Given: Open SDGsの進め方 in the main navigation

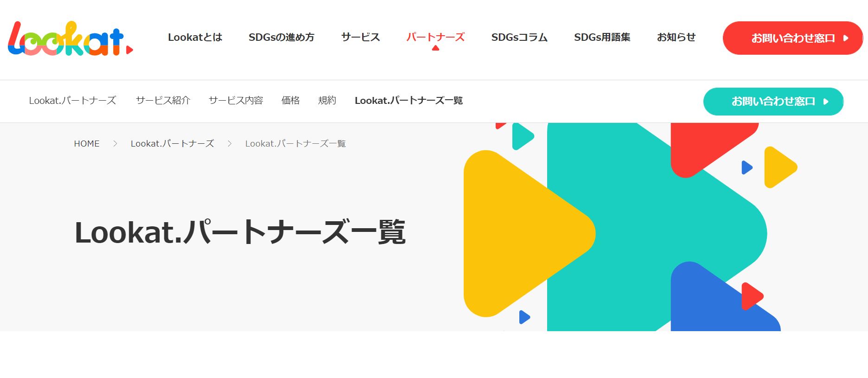Looking at the screenshot, I should pyautogui.click(x=281, y=37).
